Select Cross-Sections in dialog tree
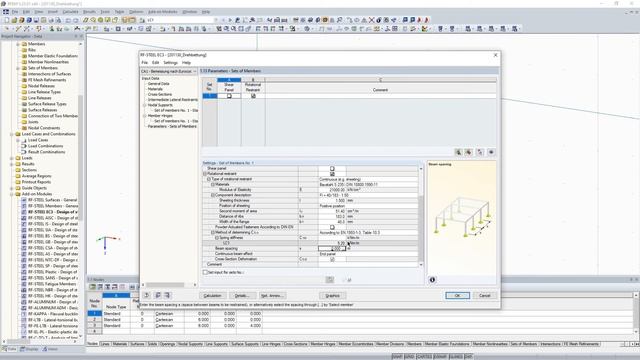This screenshot has height=360, width=640. pyautogui.click(x=160, y=94)
